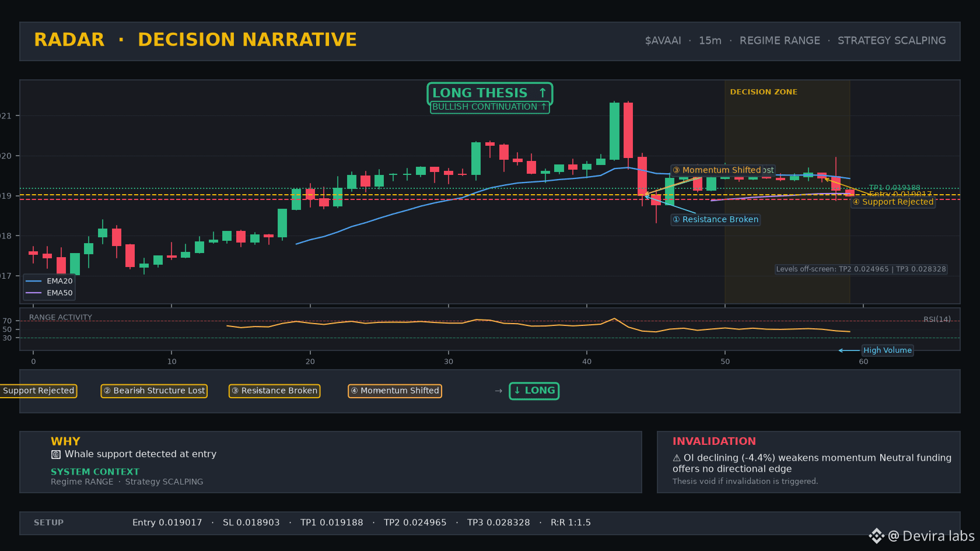Click the x-axis tick label 10

click(171, 362)
